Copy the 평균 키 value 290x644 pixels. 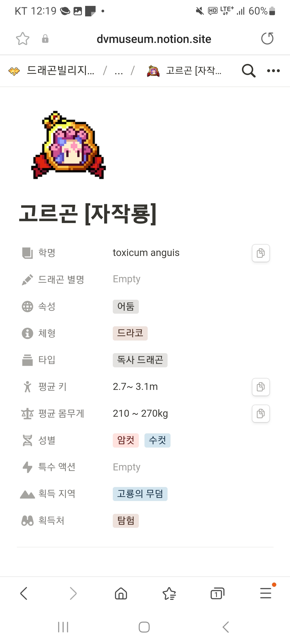tap(261, 387)
